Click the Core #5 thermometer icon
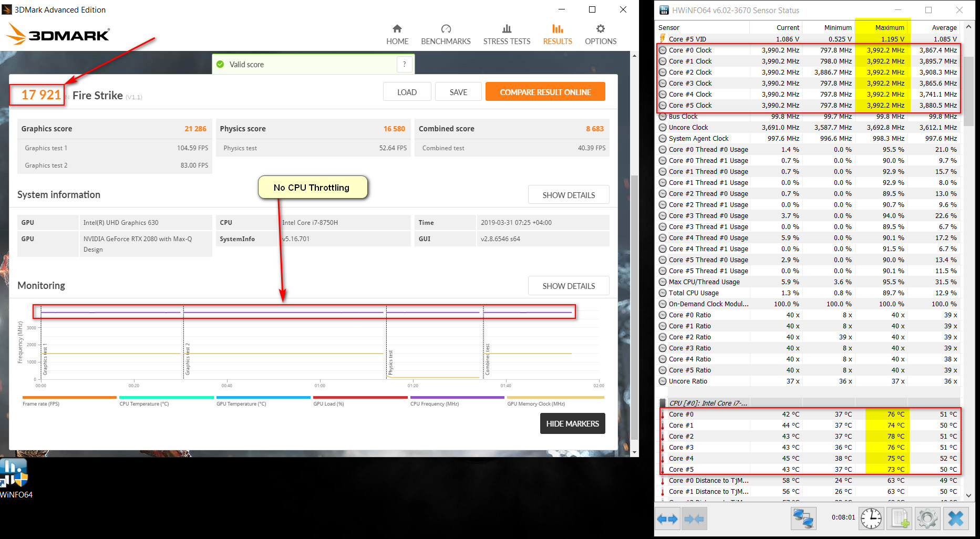Image resolution: width=980 pixels, height=539 pixels. click(663, 470)
